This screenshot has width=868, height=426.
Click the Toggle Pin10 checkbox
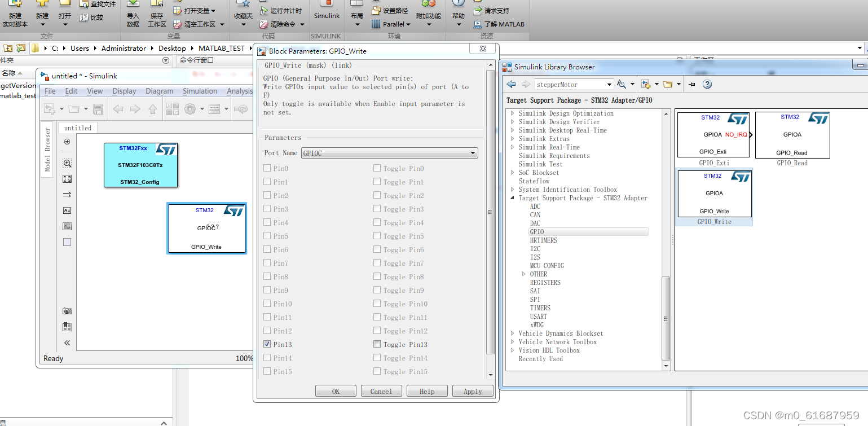pos(377,304)
